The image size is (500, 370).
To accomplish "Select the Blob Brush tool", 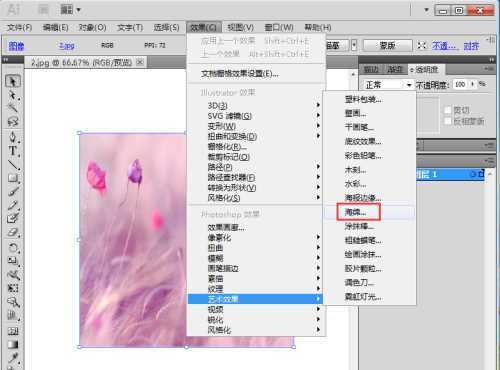I will (13, 219).
